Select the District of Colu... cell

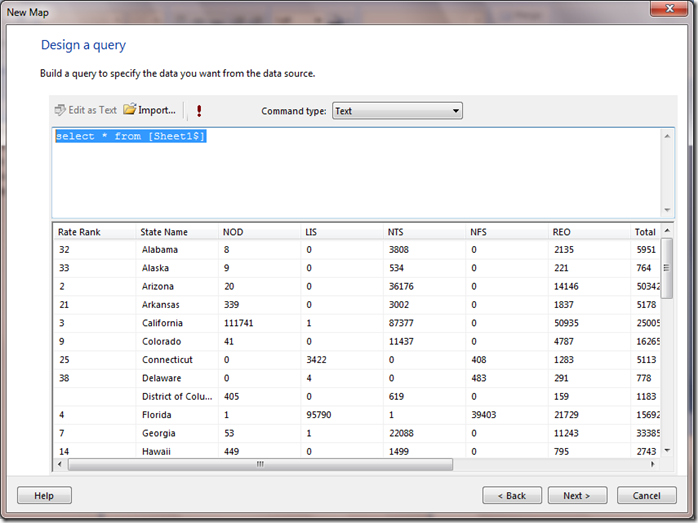177,397
